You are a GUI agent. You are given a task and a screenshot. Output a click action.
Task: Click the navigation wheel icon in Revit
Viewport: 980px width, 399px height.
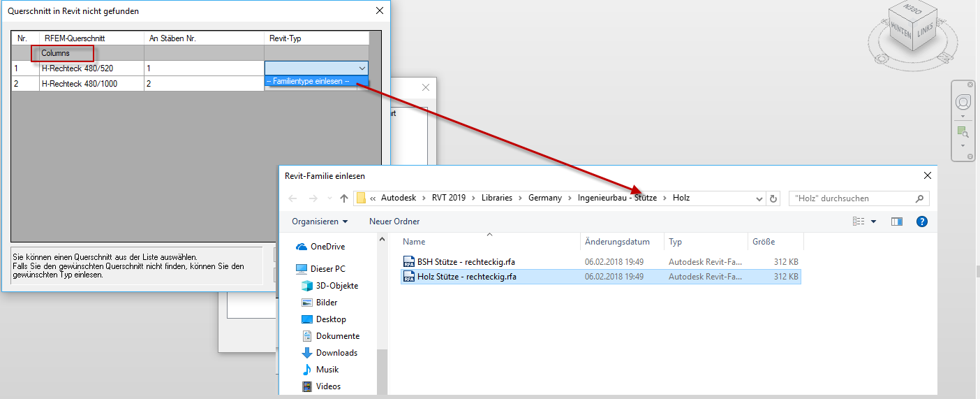pyautogui.click(x=963, y=102)
